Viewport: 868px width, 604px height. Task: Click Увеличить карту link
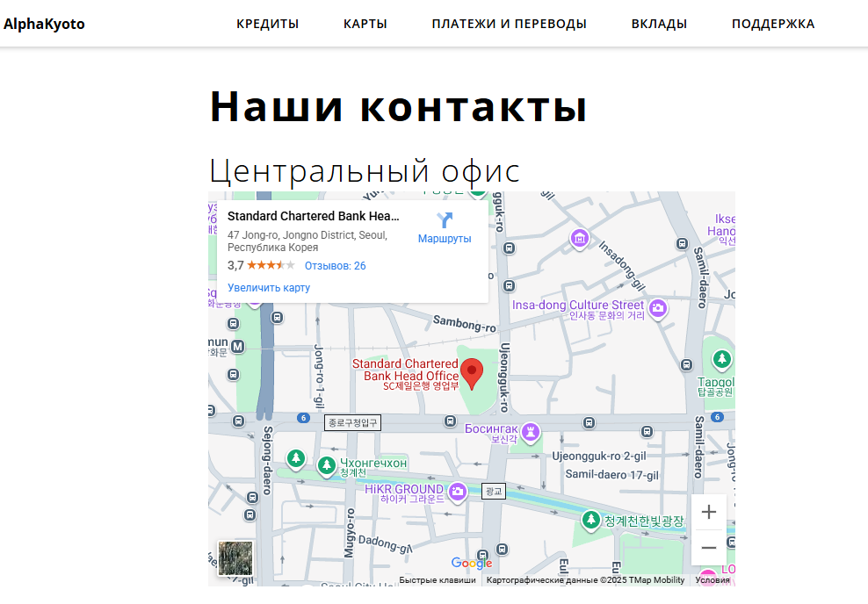269,288
